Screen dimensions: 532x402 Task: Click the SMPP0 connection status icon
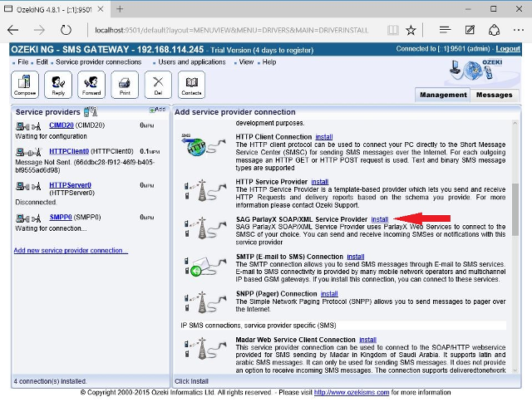[28, 218]
